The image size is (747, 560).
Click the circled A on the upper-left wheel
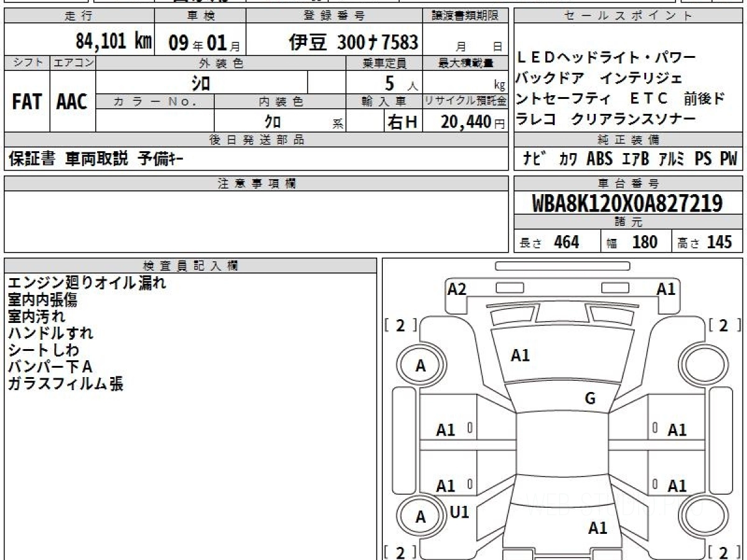tap(421, 366)
